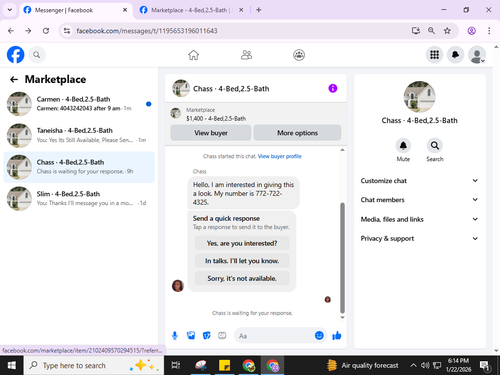Click the voice clip microphone icon
This screenshot has height=375, width=500.
[175, 335]
